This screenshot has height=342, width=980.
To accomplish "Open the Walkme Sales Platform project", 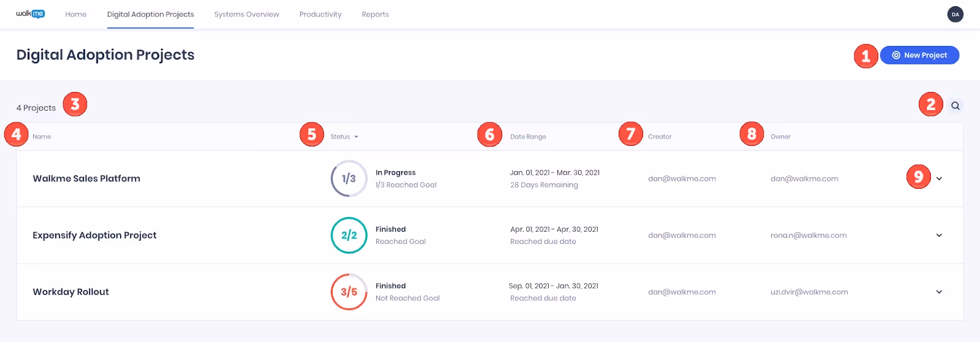I will click(86, 178).
